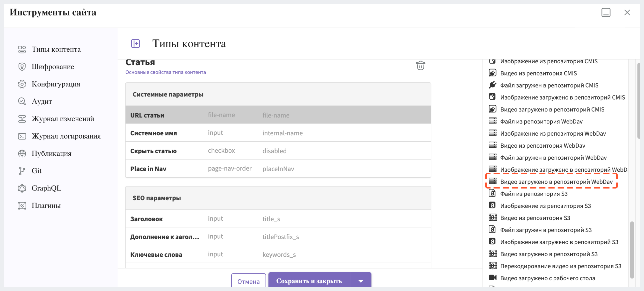
Task: Click the Скрыть статью checkbox field
Action: coord(279,151)
